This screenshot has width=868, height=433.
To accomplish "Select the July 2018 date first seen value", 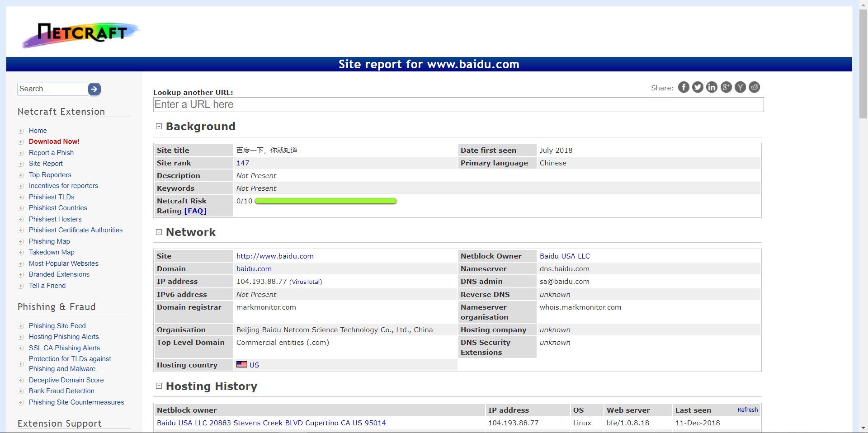I will tap(556, 151).
